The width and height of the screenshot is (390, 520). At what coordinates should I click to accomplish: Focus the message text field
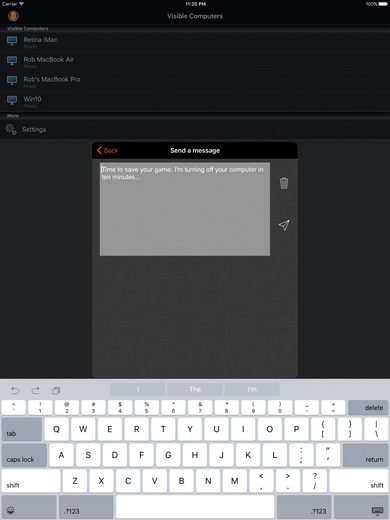click(185, 209)
